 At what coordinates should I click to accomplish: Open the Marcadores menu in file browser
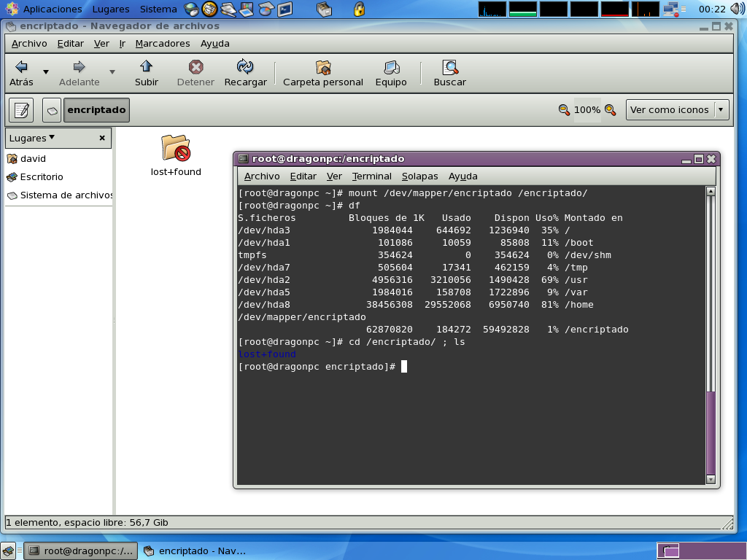[x=162, y=43]
